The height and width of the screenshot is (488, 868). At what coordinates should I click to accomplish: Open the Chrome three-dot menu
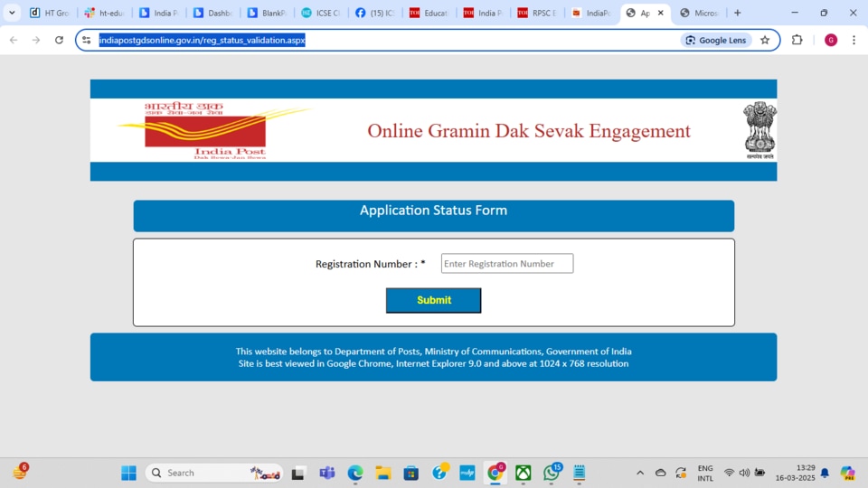(x=854, y=40)
